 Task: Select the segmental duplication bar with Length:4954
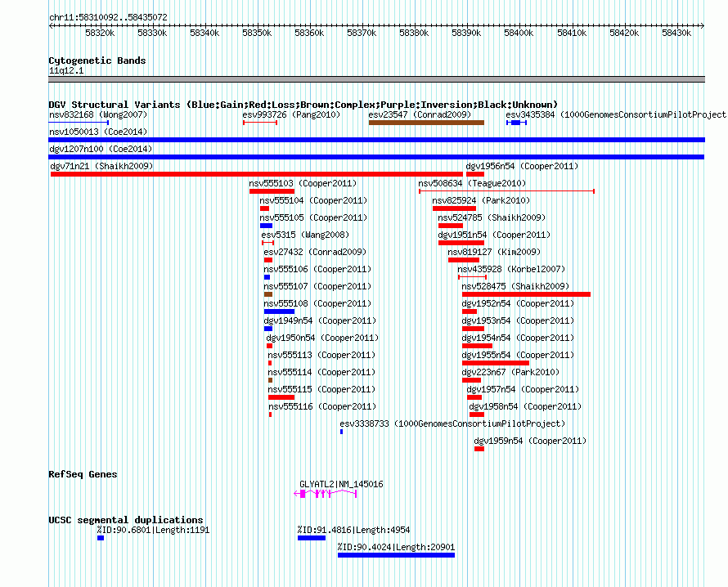tap(312, 538)
